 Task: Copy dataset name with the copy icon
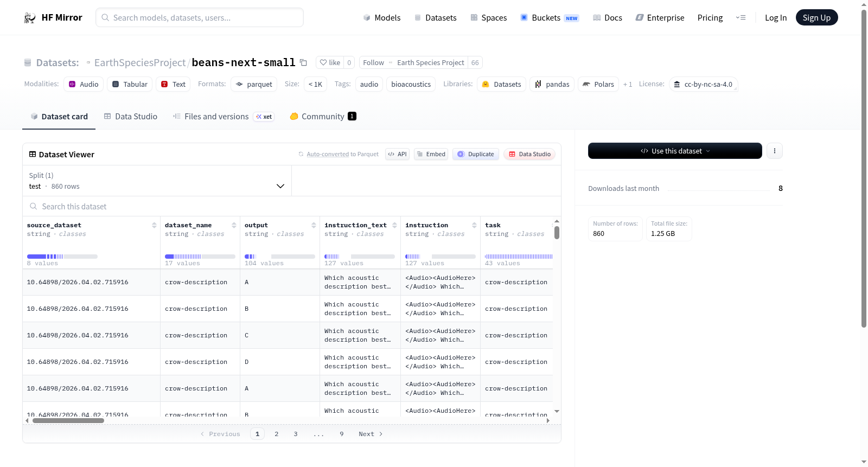(x=303, y=62)
